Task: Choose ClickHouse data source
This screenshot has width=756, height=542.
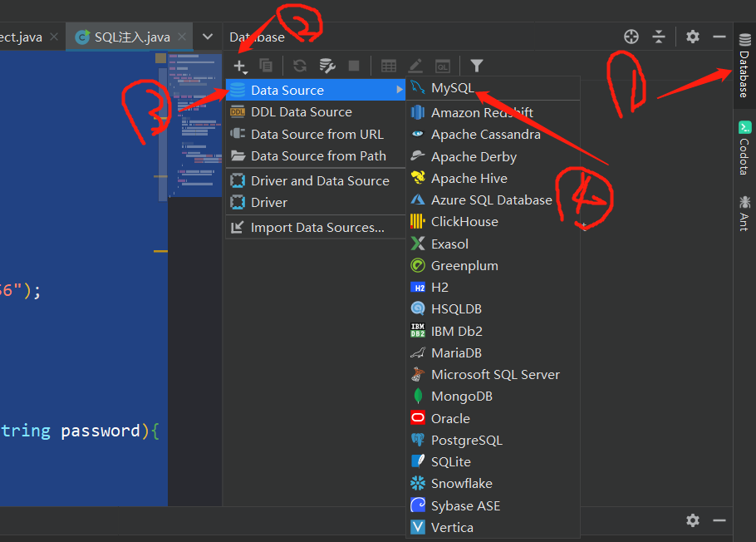Action: pyautogui.click(x=493, y=221)
